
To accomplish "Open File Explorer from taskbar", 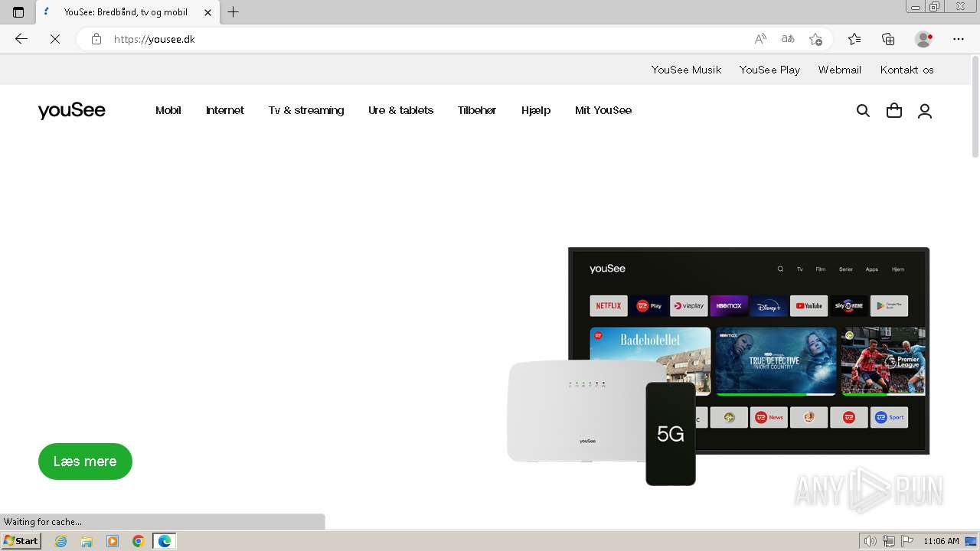I will tap(87, 541).
